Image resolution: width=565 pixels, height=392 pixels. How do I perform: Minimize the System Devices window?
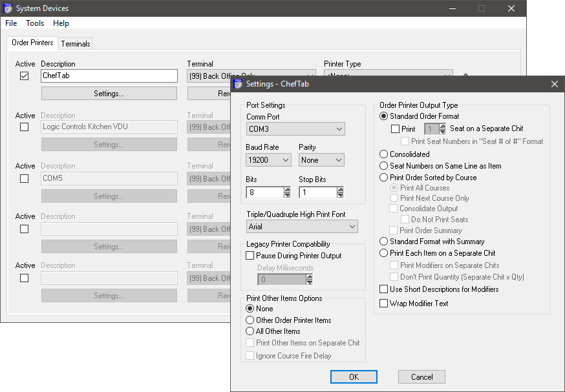coord(453,8)
